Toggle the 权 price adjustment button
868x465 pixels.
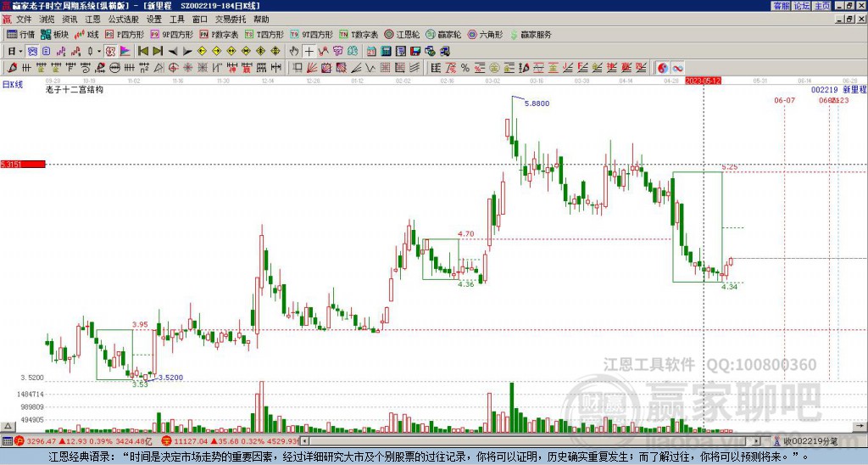[x=110, y=51]
